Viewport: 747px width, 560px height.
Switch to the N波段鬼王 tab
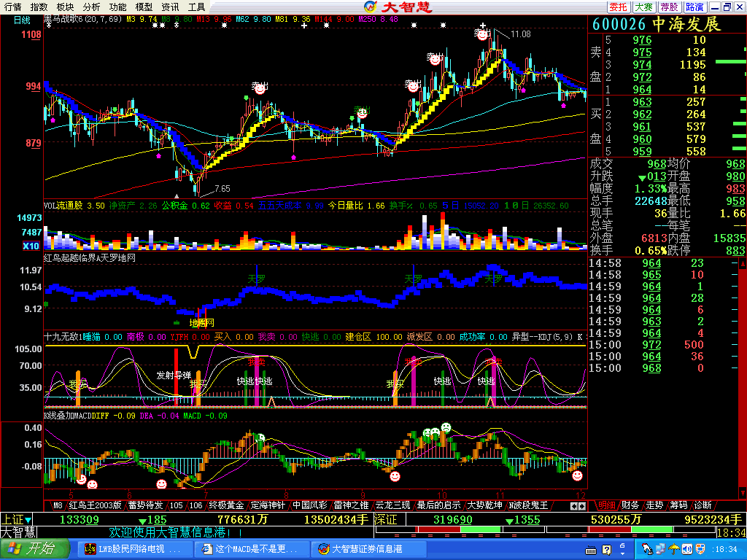[528, 505]
